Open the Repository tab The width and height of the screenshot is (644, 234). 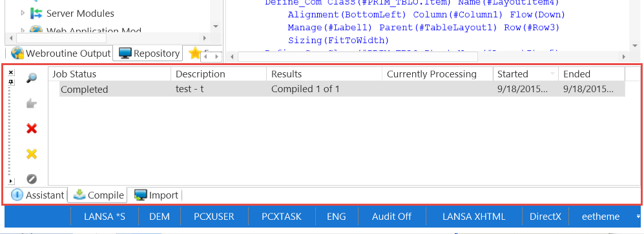[x=149, y=54]
